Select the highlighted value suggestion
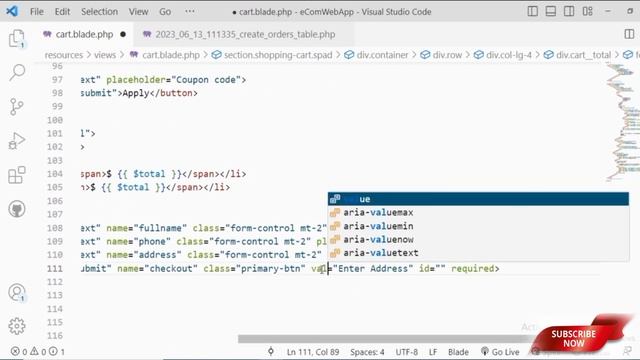 click(x=478, y=199)
